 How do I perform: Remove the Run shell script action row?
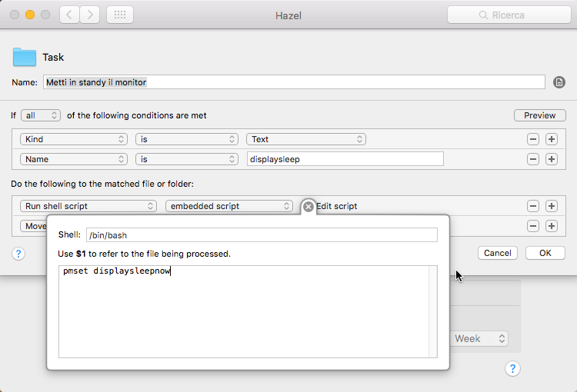coord(533,206)
